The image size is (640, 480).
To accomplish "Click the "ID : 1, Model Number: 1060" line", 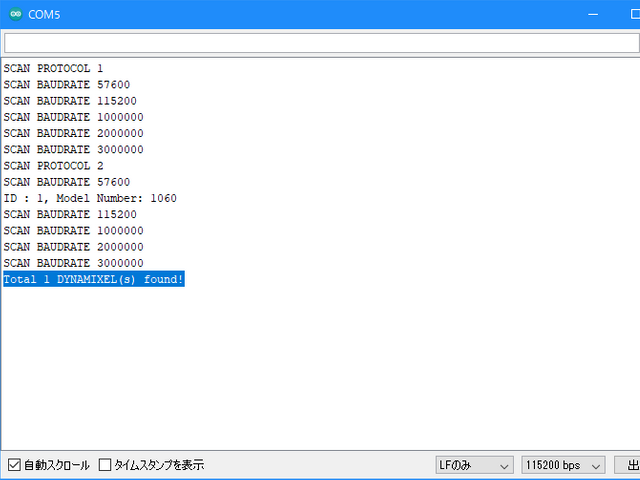I will coord(90,198).
